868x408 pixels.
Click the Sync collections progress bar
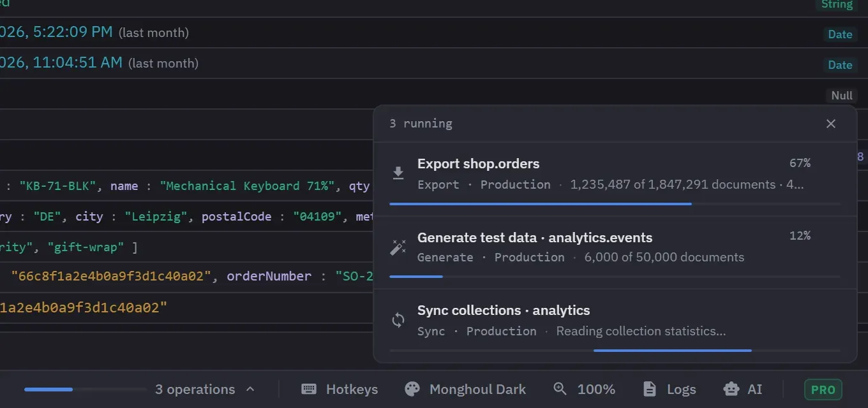tap(615, 350)
